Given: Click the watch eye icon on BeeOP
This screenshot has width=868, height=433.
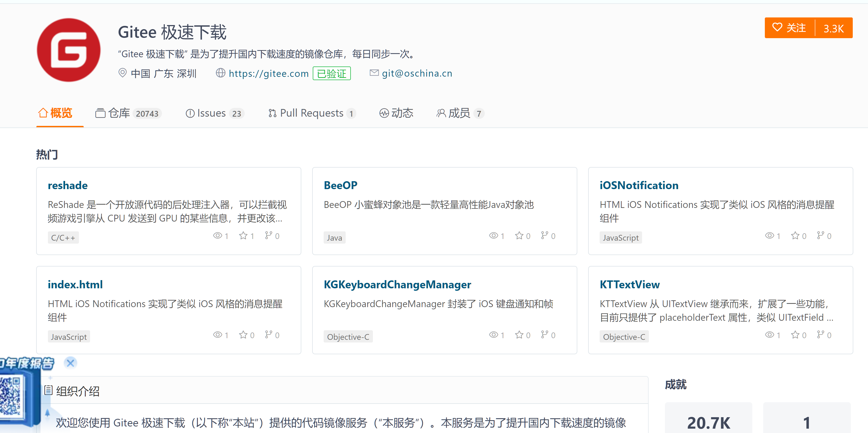Looking at the screenshot, I should pyautogui.click(x=494, y=235).
